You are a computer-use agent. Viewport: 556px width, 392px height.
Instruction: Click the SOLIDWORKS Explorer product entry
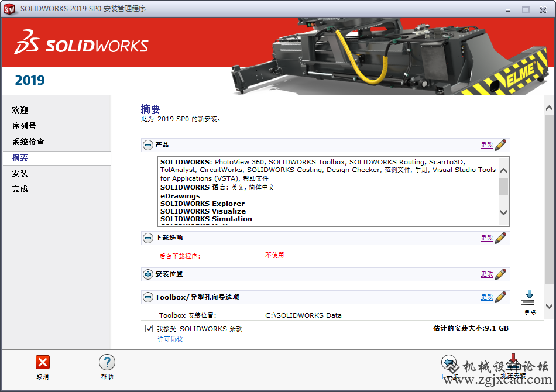click(203, 204)
